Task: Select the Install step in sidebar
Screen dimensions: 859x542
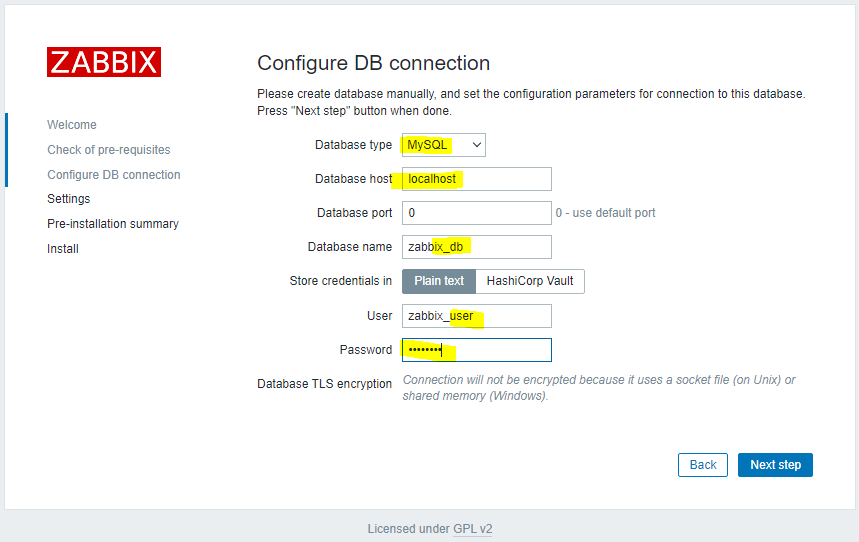Action: [x=63, y=249]
